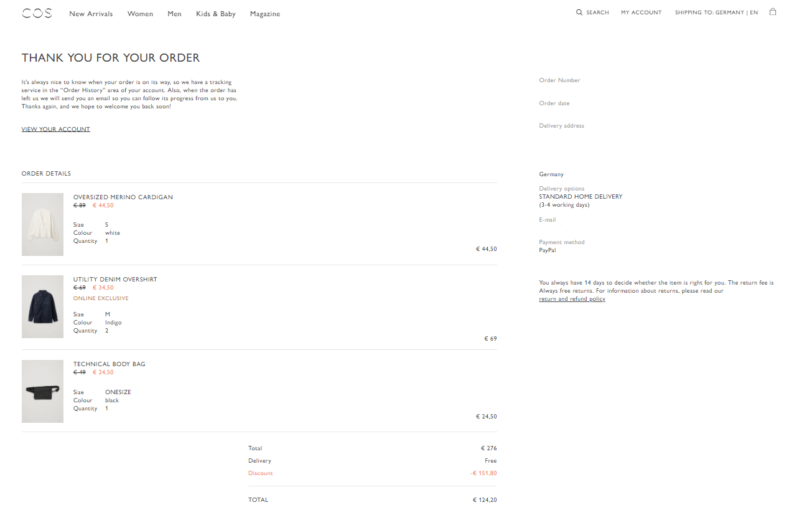Click the COS logo

tap(37, 13)
